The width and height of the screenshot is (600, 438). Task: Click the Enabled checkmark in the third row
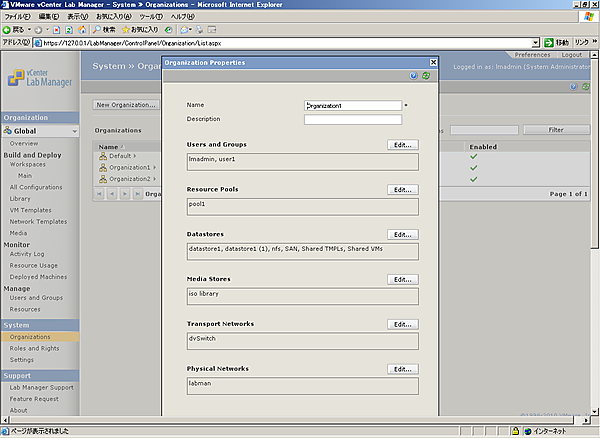click(x=472, y=178)
